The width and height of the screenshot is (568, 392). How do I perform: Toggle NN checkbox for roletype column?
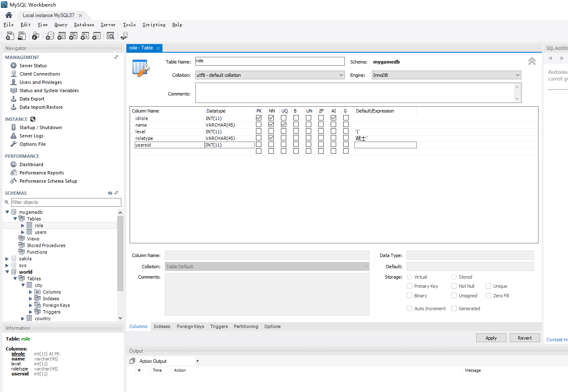point(271,138)
